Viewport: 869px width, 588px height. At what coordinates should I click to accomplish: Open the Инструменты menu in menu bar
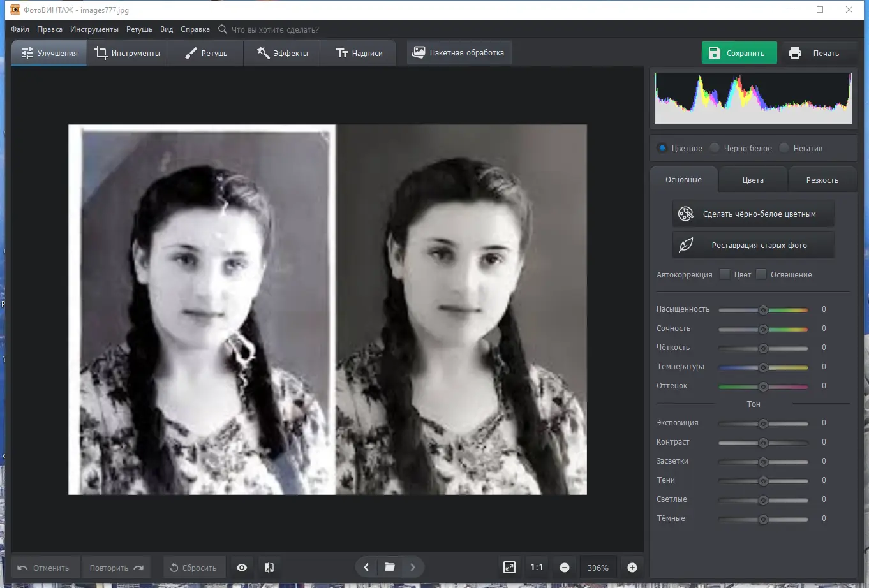[94, 29]
